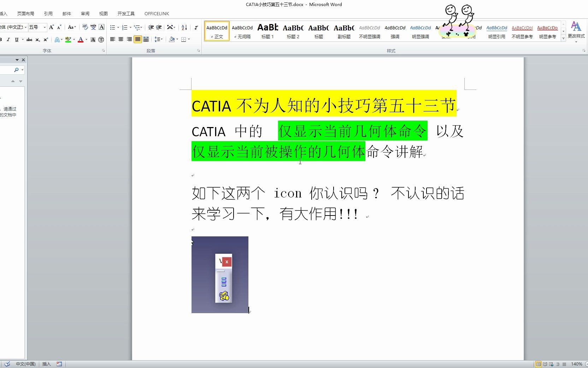Open the underline style dropdown arrow

[23, 40]
